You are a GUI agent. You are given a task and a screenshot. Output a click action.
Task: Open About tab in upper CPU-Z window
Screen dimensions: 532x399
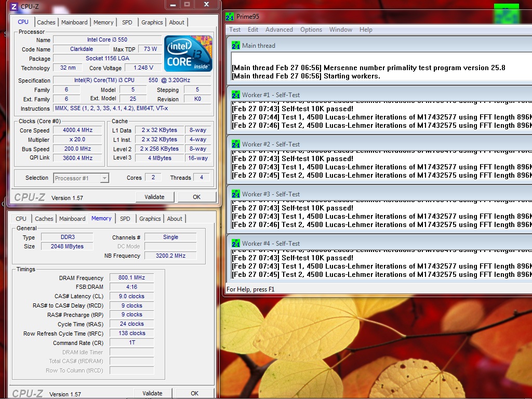(x=177, y=22)
